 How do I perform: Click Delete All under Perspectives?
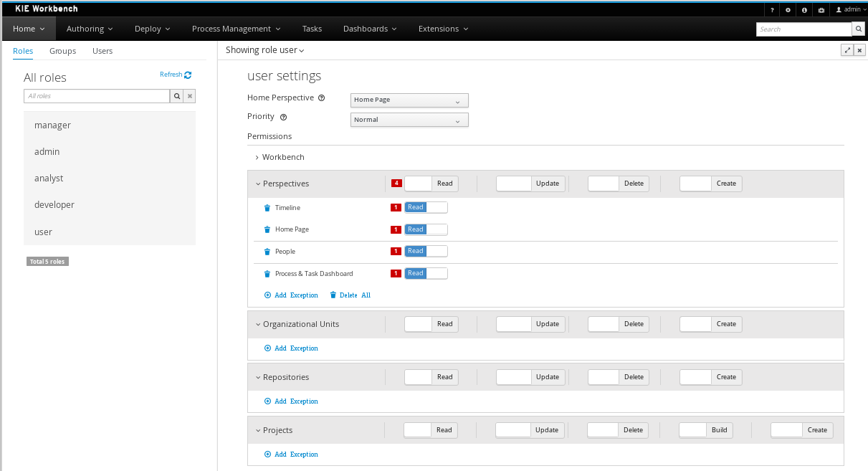click(350, 295)
